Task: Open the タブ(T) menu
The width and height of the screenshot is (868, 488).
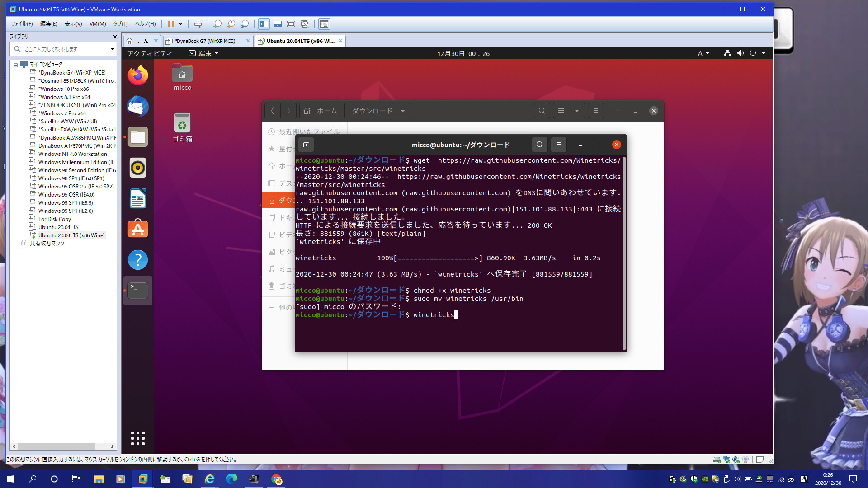Action: point(120,24)
